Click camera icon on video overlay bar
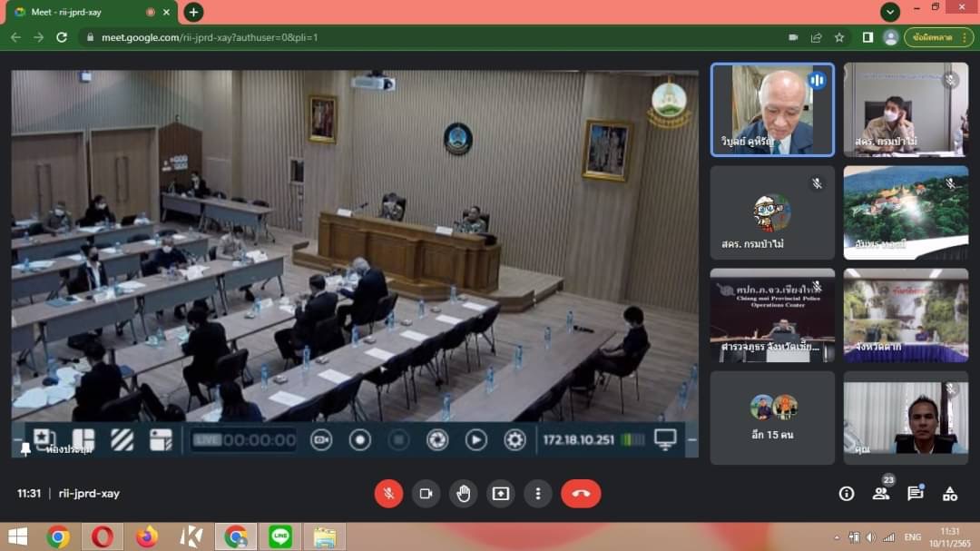Screen dimensions: 980x551 point(321,439)
